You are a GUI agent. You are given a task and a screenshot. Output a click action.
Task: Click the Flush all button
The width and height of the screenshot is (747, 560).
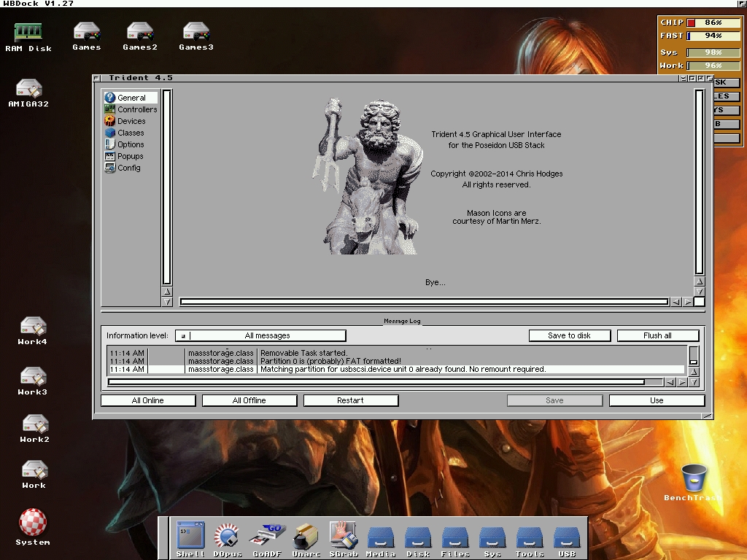658,335
